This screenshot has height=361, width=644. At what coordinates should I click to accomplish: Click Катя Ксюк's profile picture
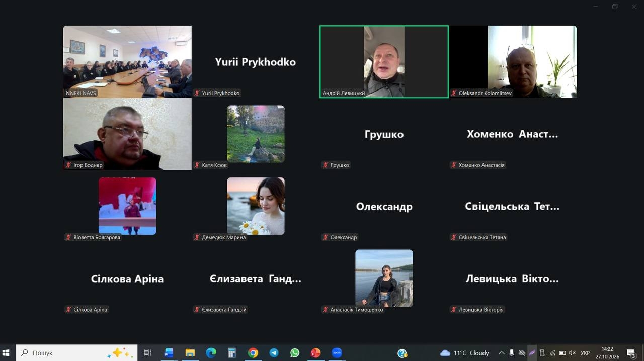pos(256,134)
